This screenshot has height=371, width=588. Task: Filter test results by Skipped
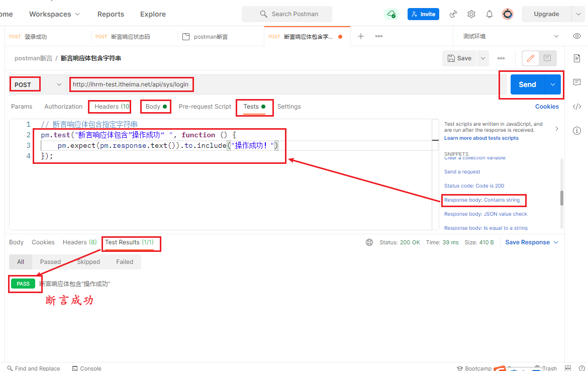88,262
